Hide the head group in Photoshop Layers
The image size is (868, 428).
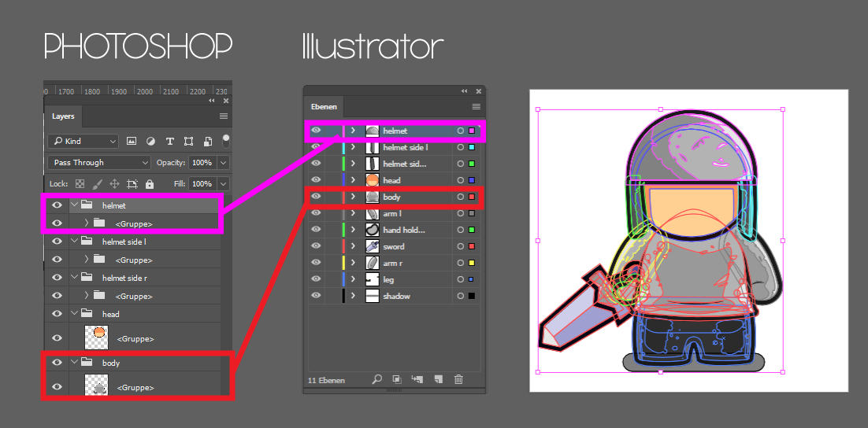(57, 314)
